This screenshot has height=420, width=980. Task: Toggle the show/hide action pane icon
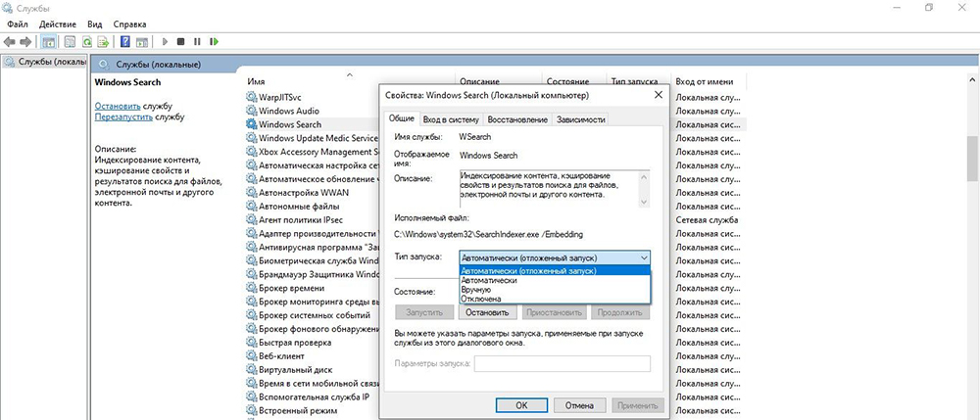click(x=142, y=42)
